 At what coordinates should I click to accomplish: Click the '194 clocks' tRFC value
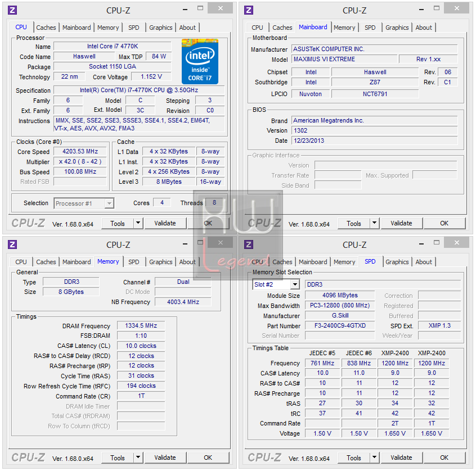(141, 386)
